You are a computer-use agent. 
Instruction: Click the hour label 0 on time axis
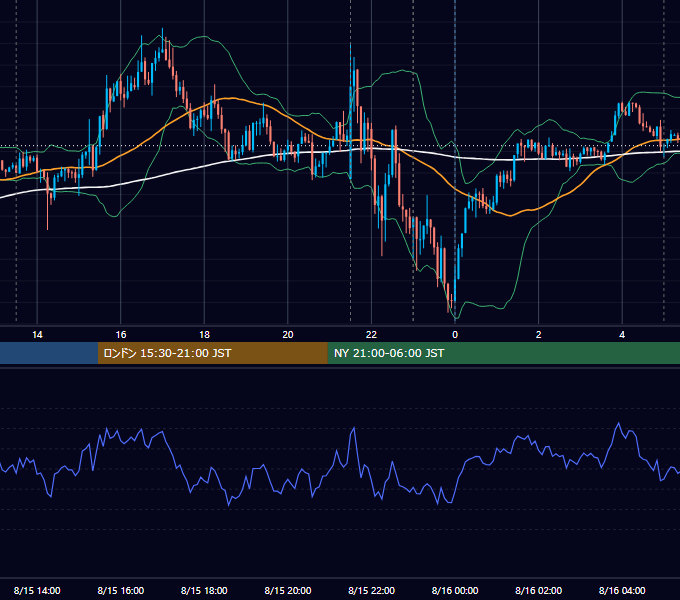tap(455, 335)
